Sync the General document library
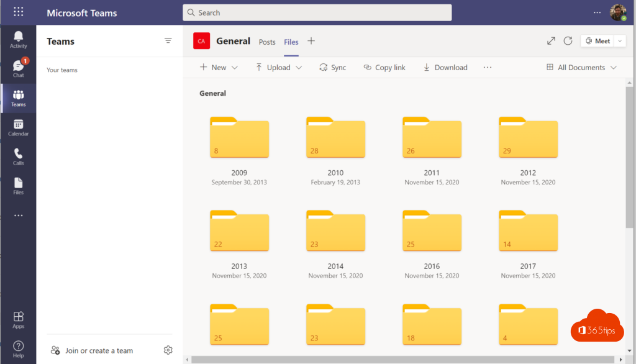The image size is (636, 364). pyautogui.click(x=332, y=67)
